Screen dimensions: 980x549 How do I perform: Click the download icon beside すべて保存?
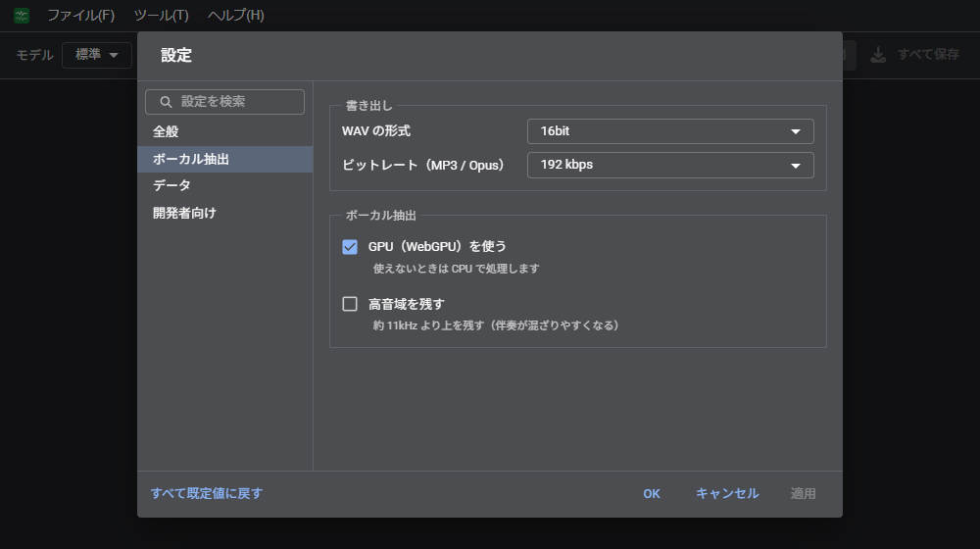(x=878, y=55)
